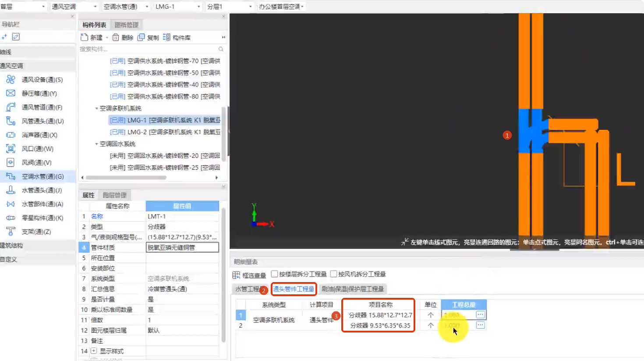
Task: Open the 新建 dropdown arrow
Action: coord(107,38)
